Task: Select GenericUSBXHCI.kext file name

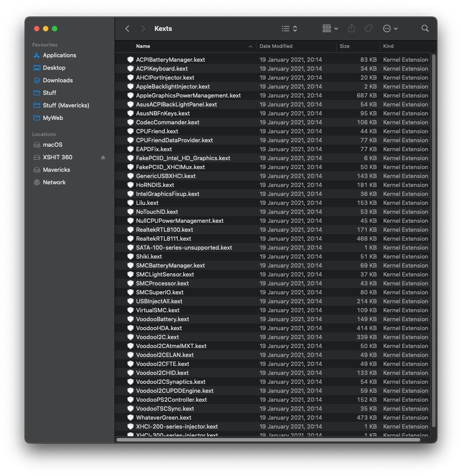Action: [x=166, y=176]
